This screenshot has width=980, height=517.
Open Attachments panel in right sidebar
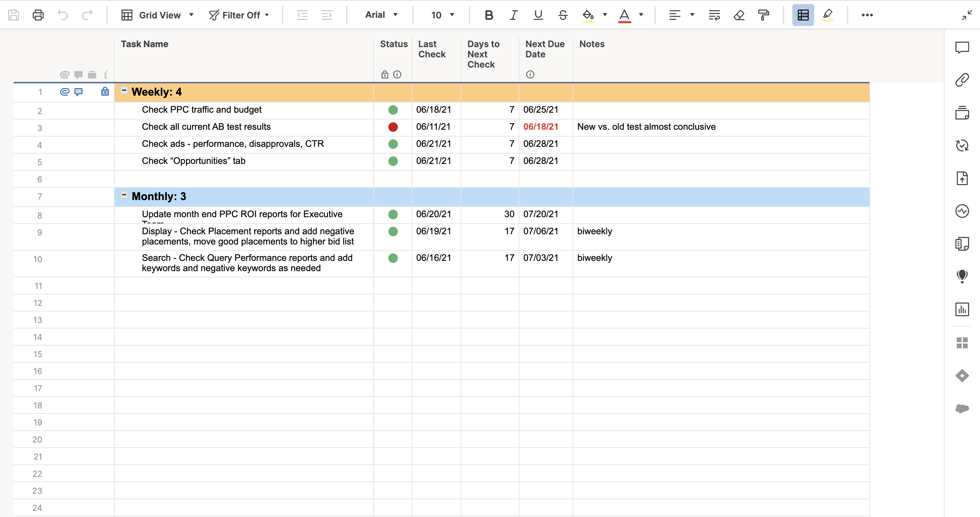pos(962,80)
